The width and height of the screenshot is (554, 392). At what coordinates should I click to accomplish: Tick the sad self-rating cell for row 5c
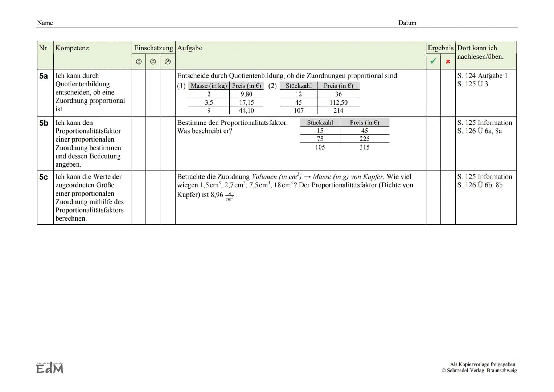pos(168,197)
